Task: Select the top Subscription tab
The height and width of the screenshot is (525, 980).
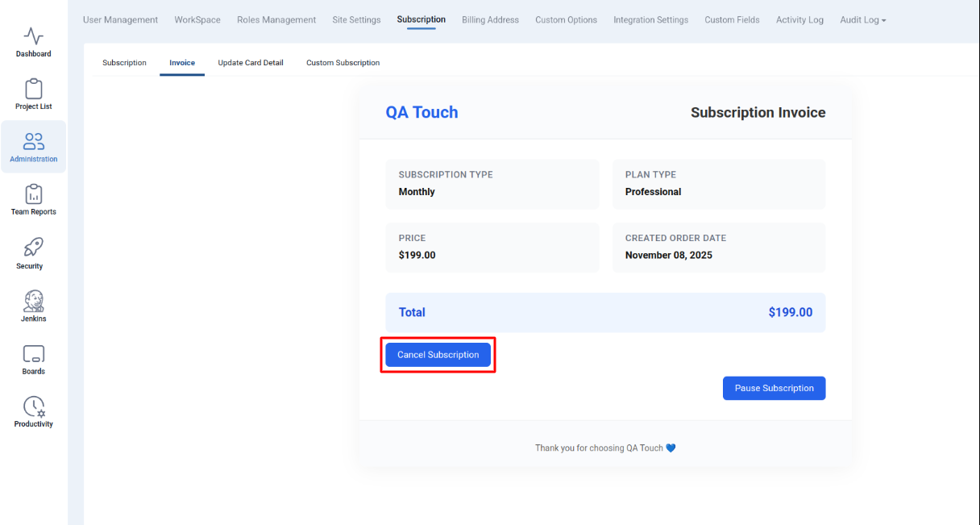Action: 421,19
